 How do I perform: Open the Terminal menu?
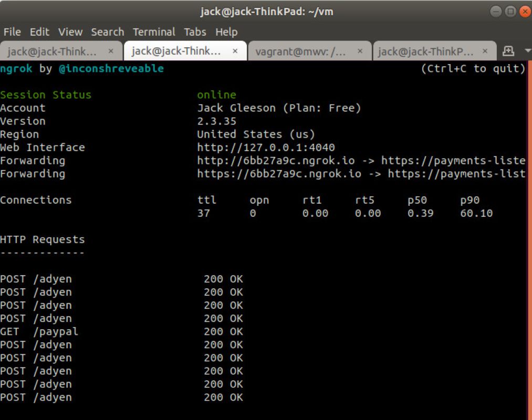coord(153,32)
